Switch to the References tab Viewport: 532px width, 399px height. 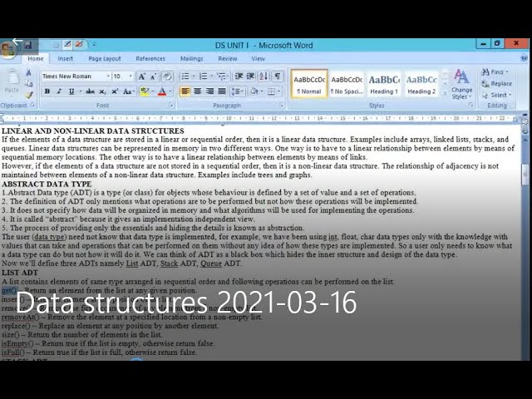click(x=150, y=58)
